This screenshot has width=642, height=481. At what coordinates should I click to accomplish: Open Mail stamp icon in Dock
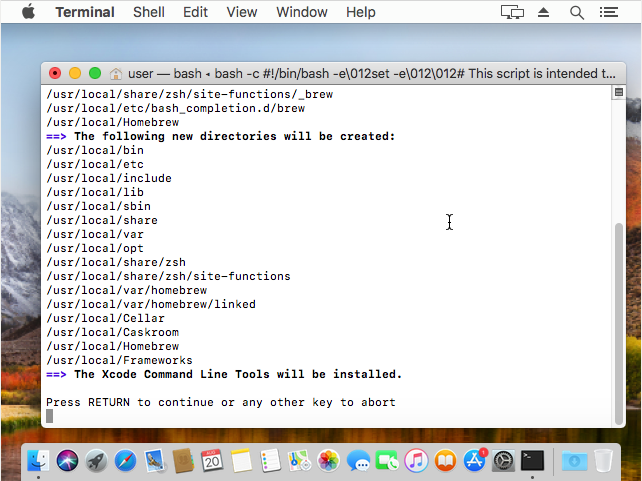coord(154,461)
